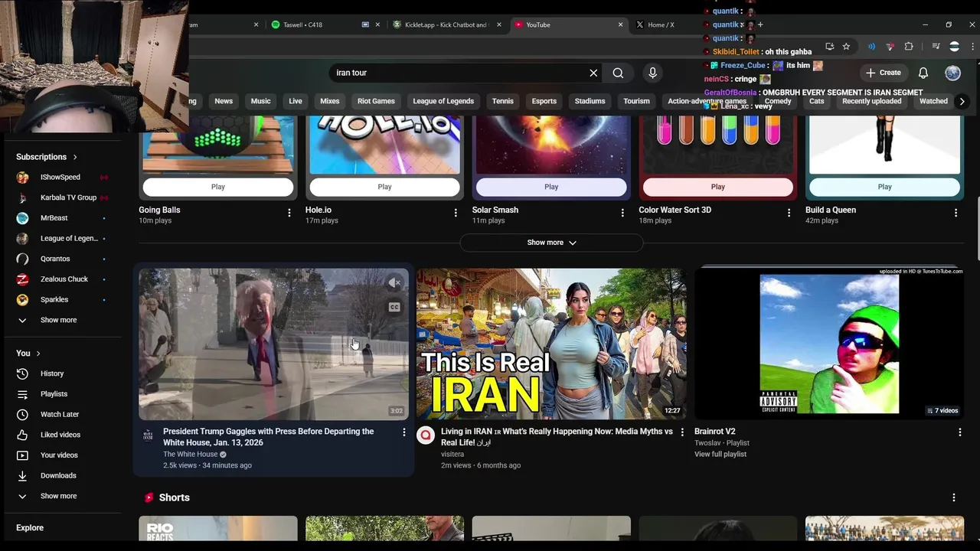Bookmark the page with star icon
This screenshot has height=551, width=980.
pos(846,47)
